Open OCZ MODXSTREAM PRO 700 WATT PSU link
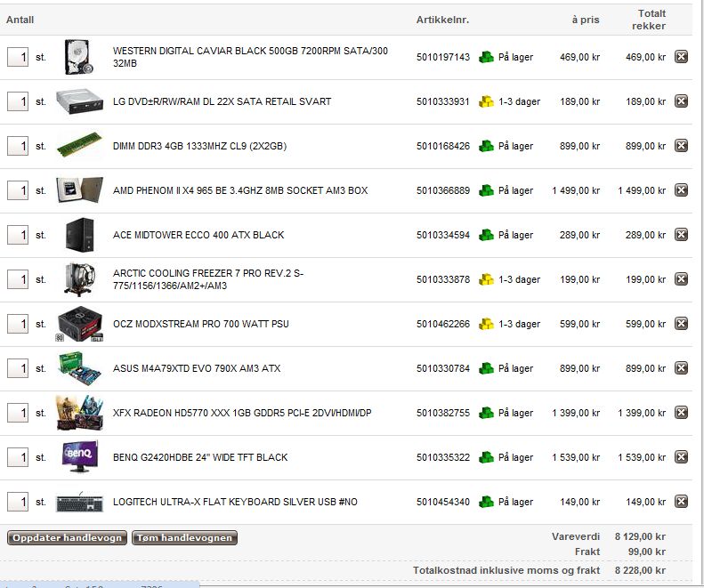Image resolution: width=704 pixels, height=588 pixels. coord(200,324)
